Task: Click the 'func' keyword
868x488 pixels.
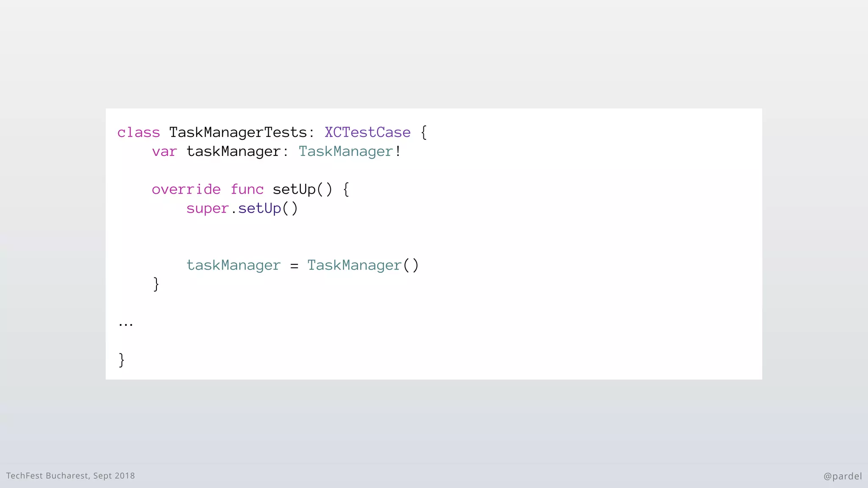Action: [247, 189]
